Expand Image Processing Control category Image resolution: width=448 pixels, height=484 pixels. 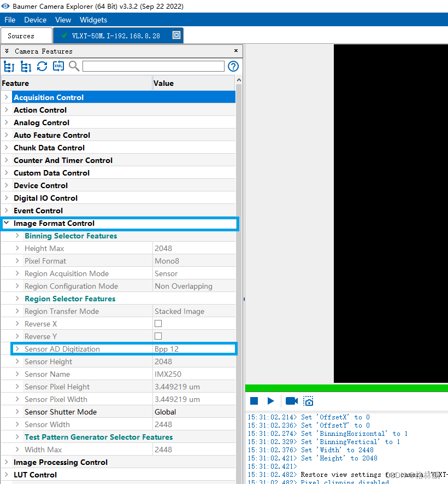coord(6,462)
